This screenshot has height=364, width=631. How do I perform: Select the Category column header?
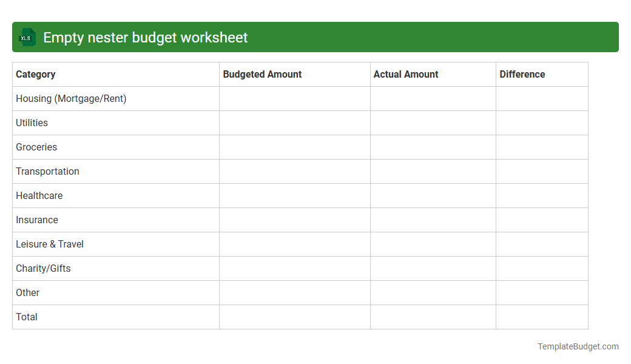point(35,74)
